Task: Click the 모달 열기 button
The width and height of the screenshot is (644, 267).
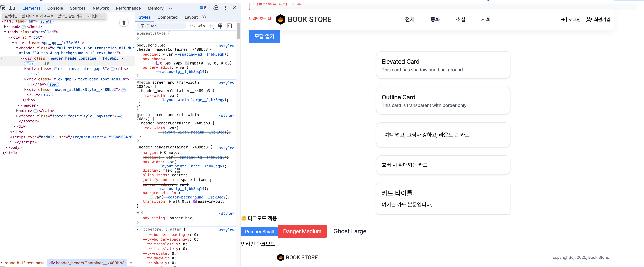Action: [x=264, y=36]
